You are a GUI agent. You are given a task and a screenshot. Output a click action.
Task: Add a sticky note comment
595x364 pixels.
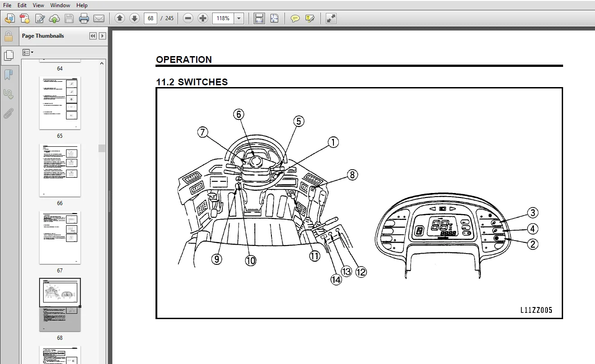(x=295, y=18)
